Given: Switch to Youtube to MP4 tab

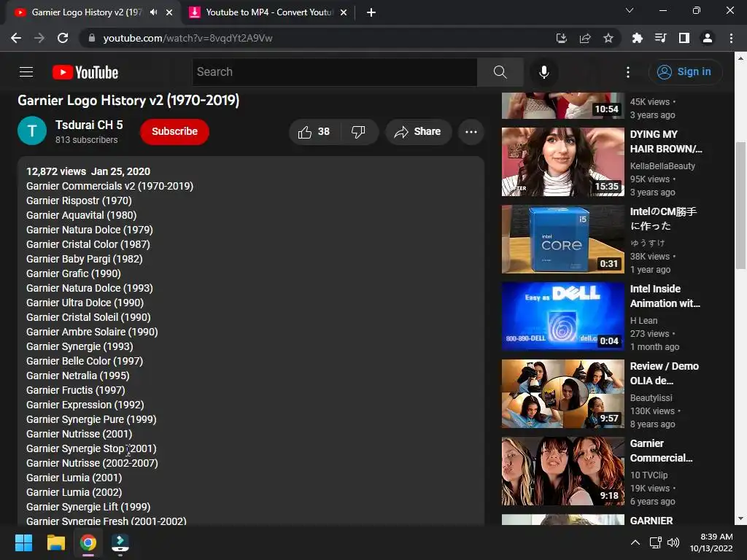Looking at the screenshot, I should (x=269, y=12).
